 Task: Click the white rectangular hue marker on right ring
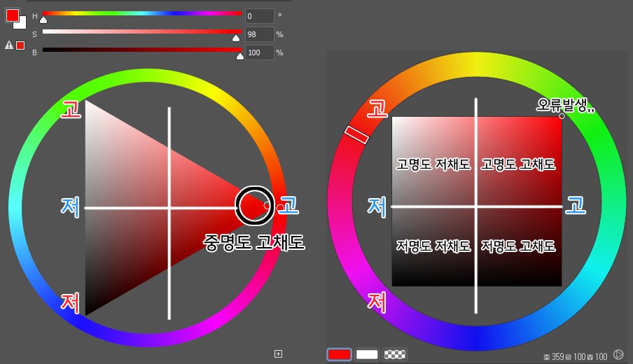356,134
